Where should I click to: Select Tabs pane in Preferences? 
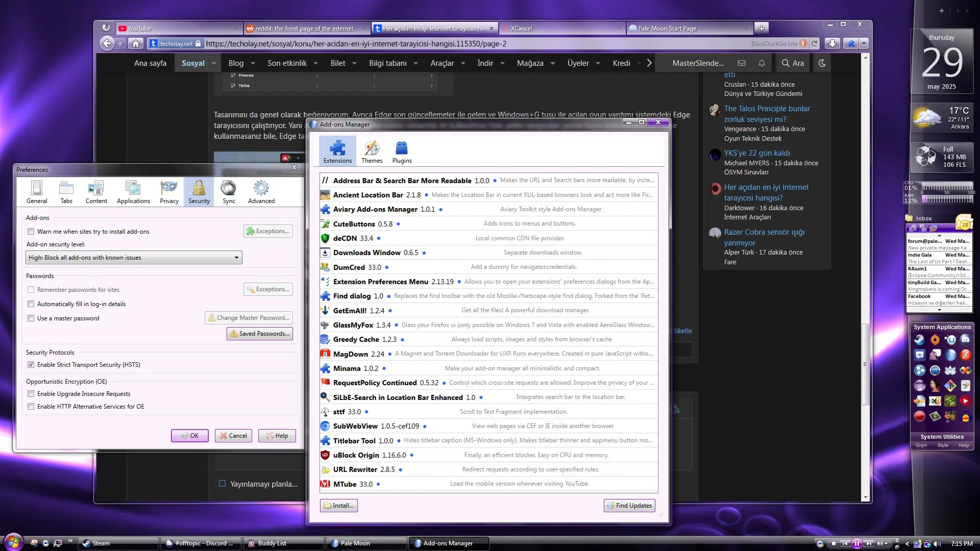click(66, 192)
